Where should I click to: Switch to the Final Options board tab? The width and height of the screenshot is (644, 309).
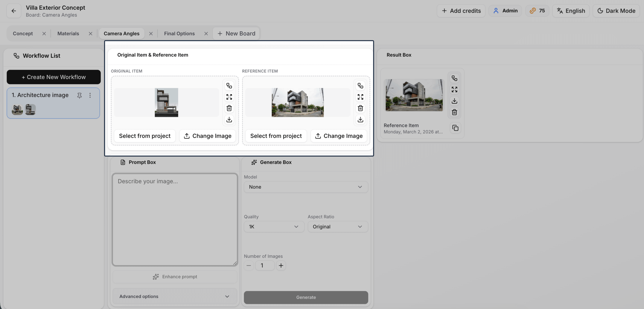pyautogui.click(x=179, y=34)
